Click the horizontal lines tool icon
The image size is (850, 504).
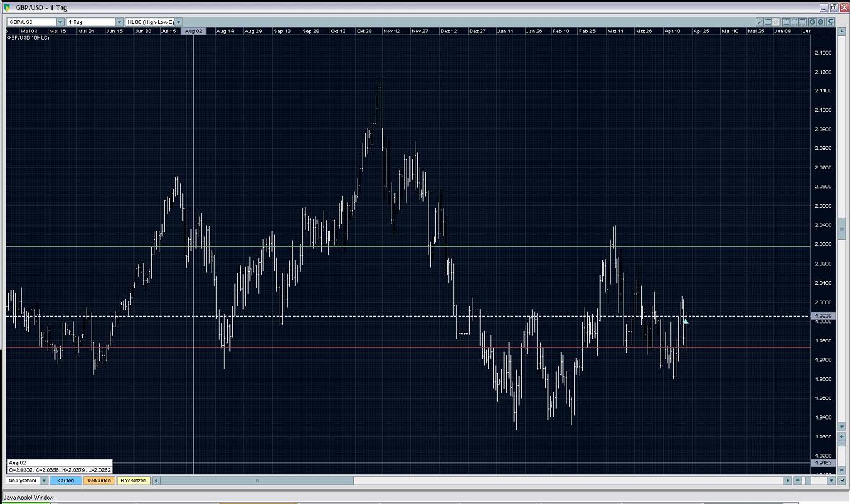pyautogui.click(x=768, y=22)
